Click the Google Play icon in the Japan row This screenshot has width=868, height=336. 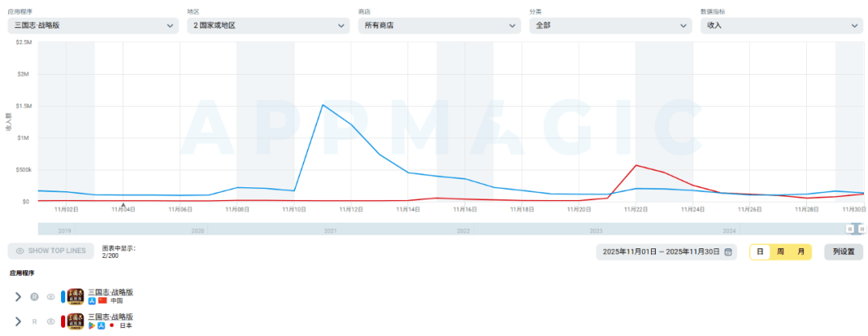[x=92, y=326]
